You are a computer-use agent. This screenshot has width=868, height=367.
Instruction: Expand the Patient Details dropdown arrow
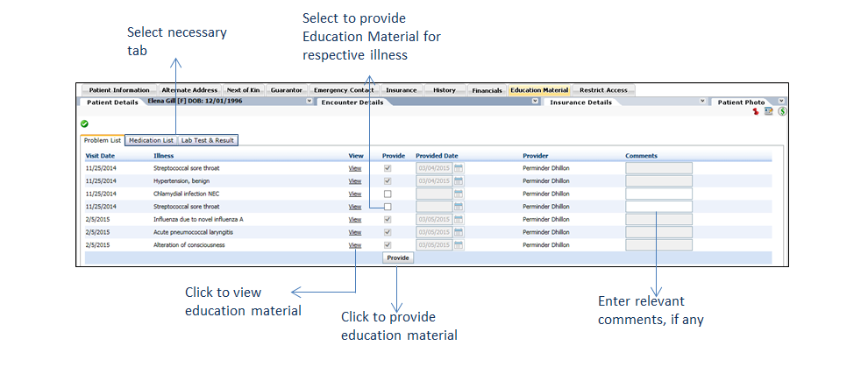309,102
